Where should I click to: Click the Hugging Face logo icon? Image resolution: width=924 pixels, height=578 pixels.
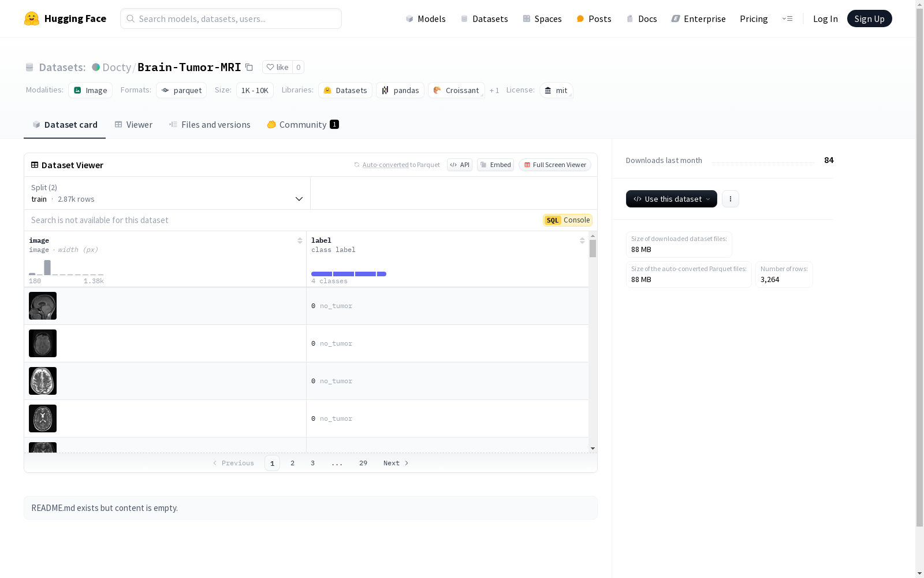pyautogui.click(x=32, y=18)
